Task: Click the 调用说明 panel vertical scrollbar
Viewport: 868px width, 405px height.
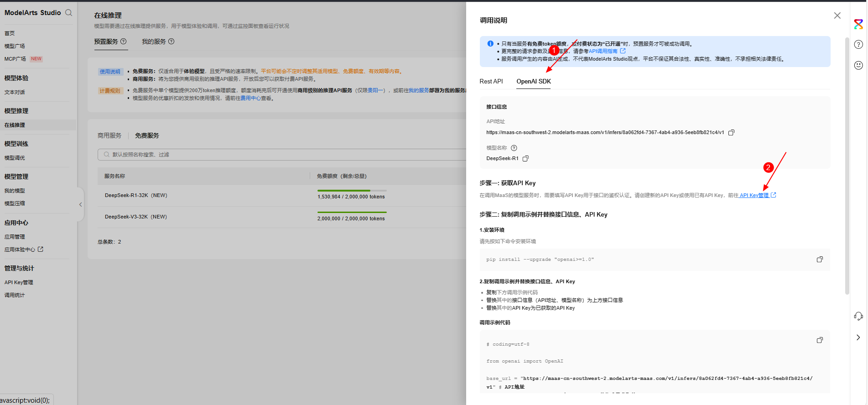Action: tap(847, 166)
